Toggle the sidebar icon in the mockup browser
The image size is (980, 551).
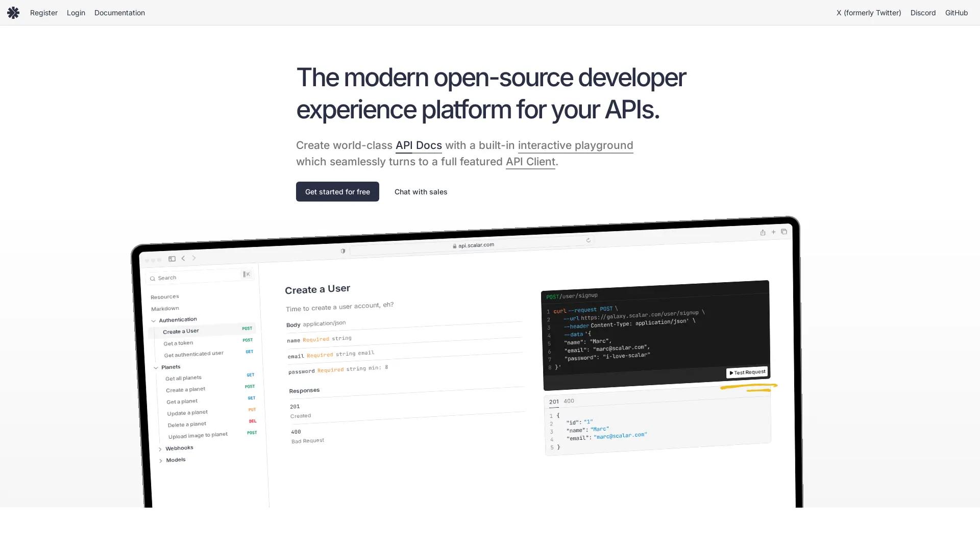click(172, 259)
